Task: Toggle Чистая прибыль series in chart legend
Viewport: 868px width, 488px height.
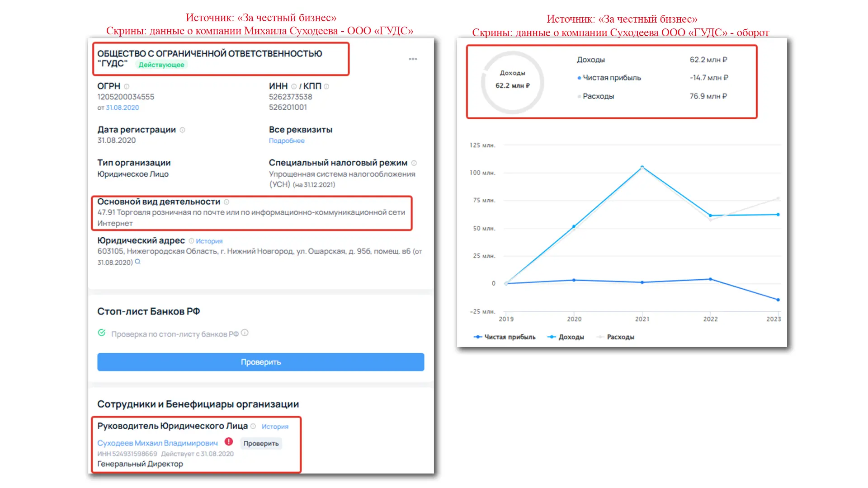Action: (505, 337)
